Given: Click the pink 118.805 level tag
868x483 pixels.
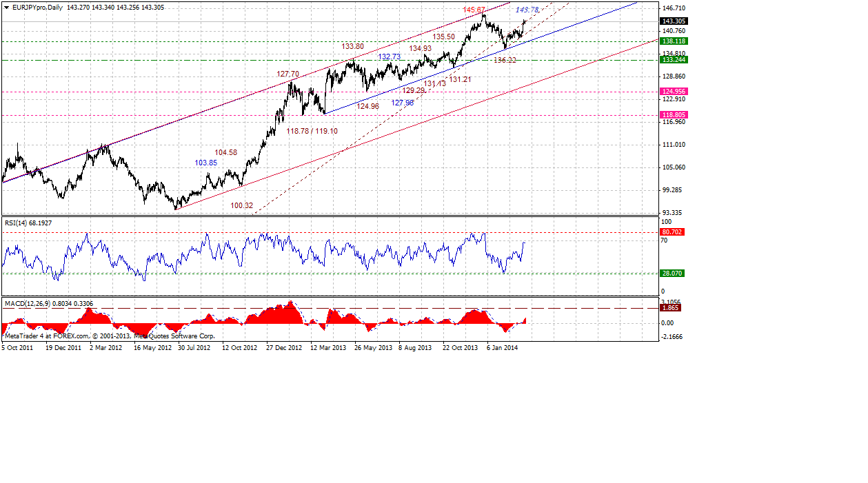Looking at the screenshot, I should (x=673, y=115).
